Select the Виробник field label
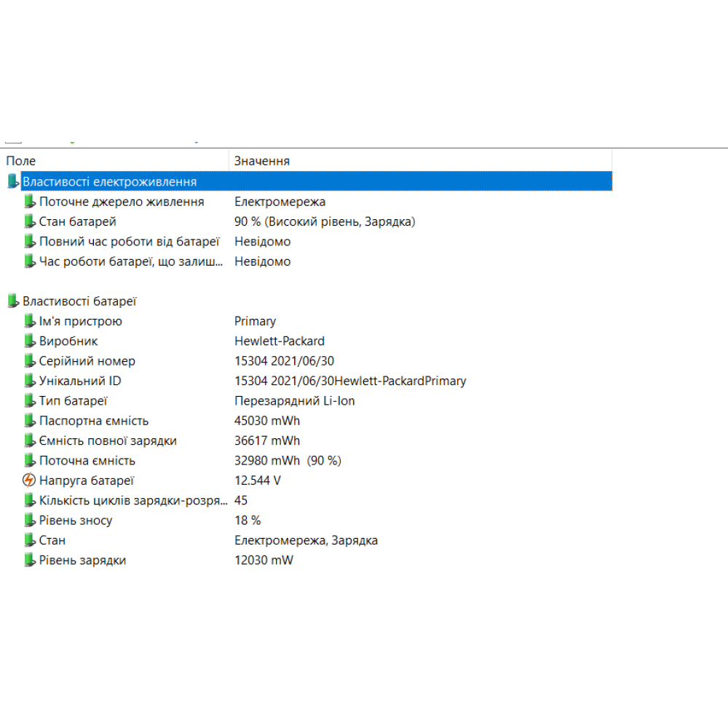The width and height of the screenshot is (728, 728). click(x=68, y=341)
